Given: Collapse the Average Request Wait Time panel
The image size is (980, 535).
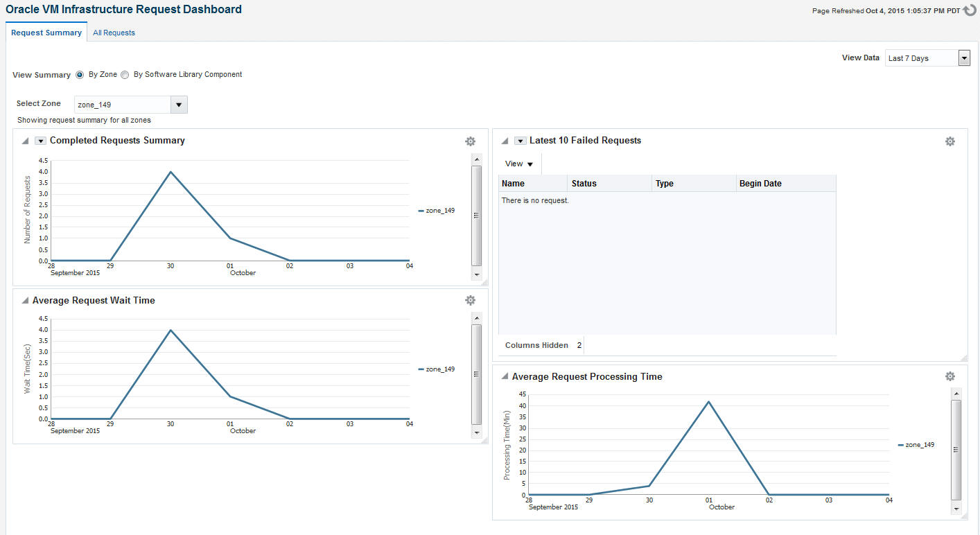Looking at the screenshot, I should [x=25, y=301].
